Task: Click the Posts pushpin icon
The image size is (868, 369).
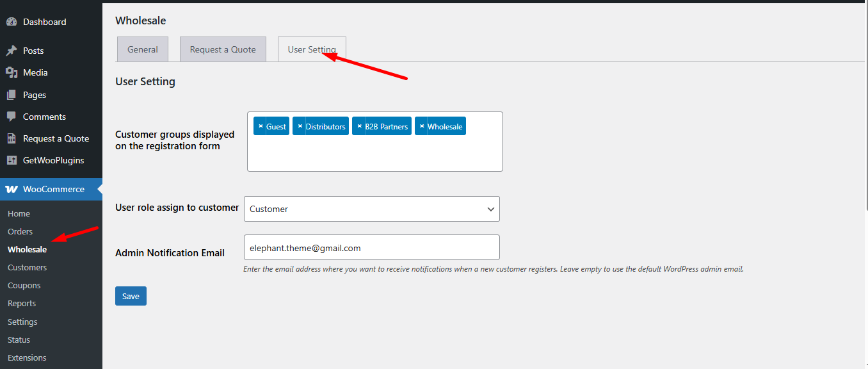Action: click(x=12, y=51)
